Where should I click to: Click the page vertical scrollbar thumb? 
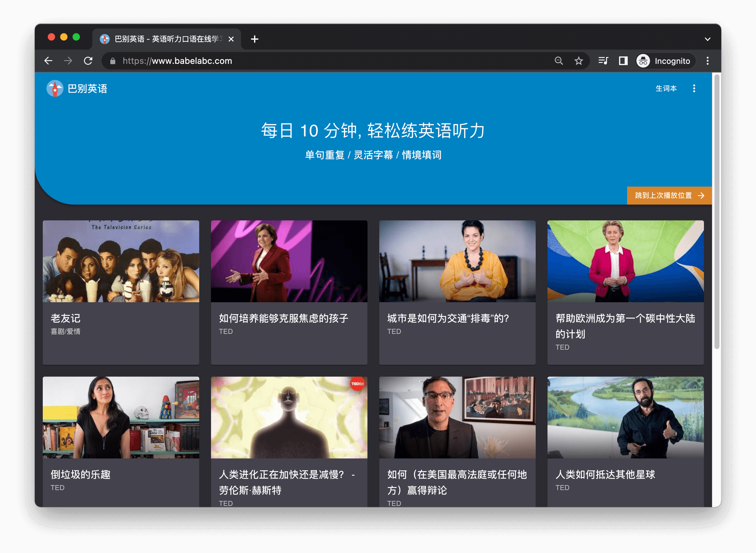coord(717,211)
